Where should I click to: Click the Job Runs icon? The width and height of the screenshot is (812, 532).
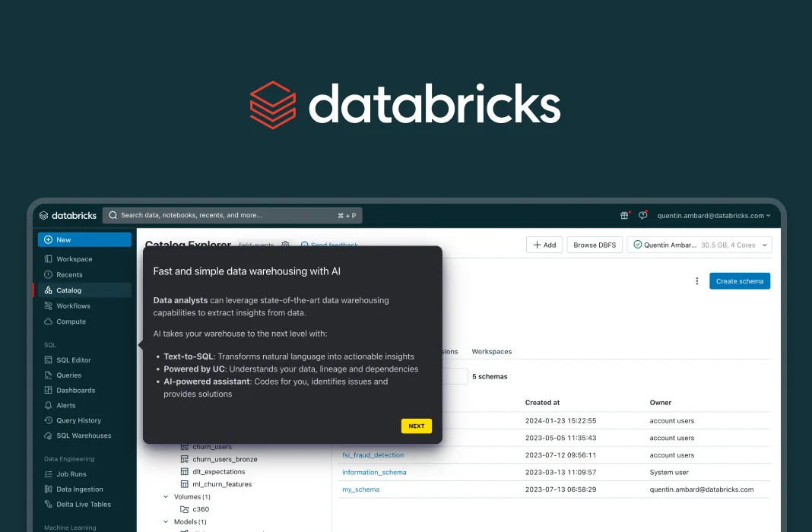point(48,474)
